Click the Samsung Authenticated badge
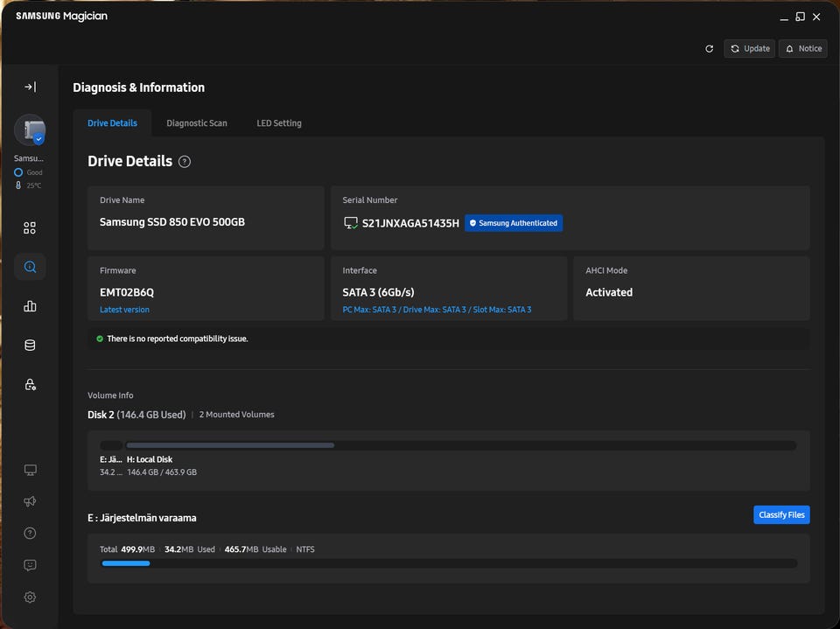 coord(514,223)
